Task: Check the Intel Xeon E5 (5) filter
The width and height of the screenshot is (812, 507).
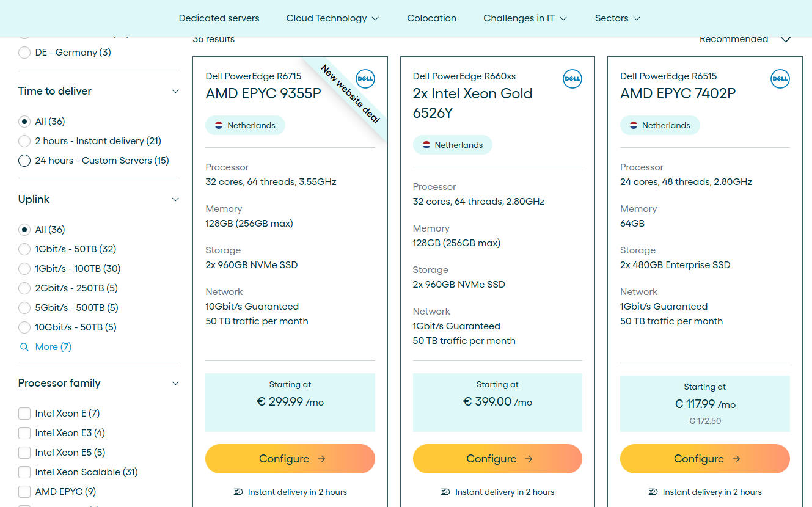Action: point(24,453)
